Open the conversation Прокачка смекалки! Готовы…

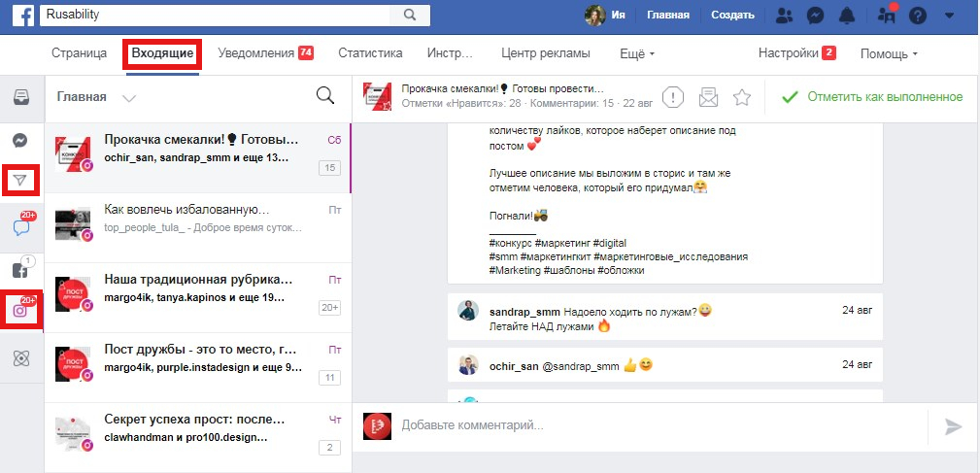pos(198,158)
